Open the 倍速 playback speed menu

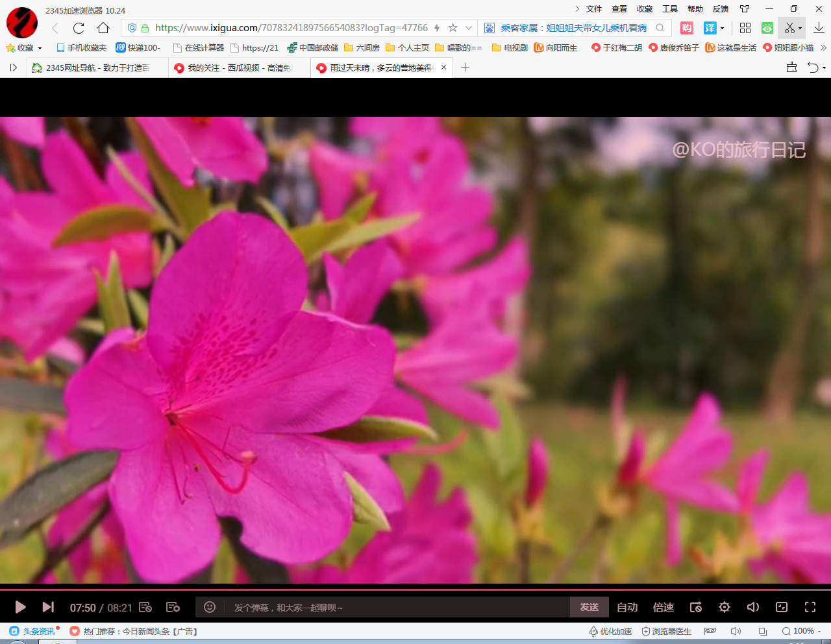point(664,608)
